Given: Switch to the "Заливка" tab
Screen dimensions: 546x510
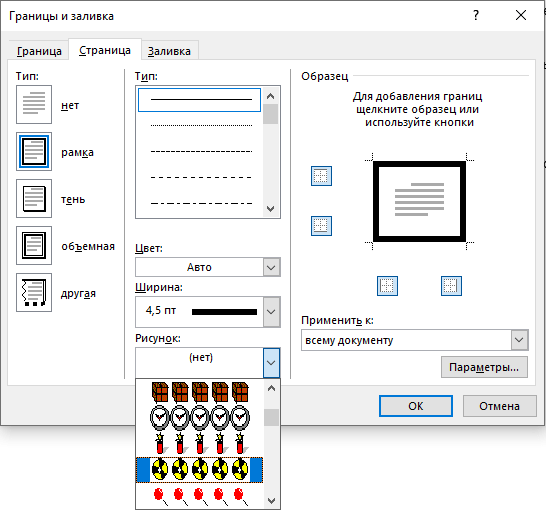Looking at the screenshot, I should [169, 51].
